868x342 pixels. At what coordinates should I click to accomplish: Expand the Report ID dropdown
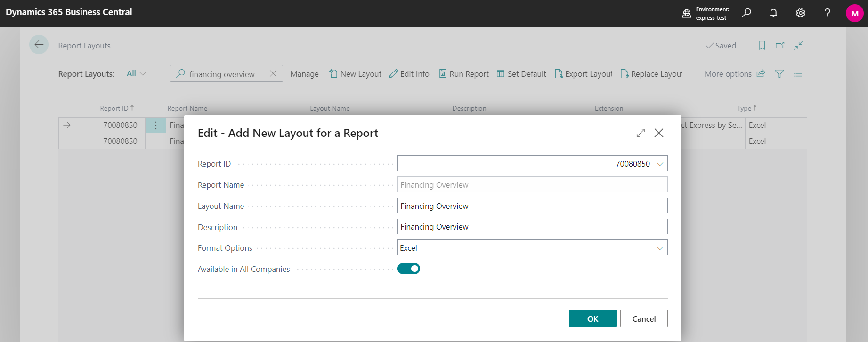pos(660,164)
